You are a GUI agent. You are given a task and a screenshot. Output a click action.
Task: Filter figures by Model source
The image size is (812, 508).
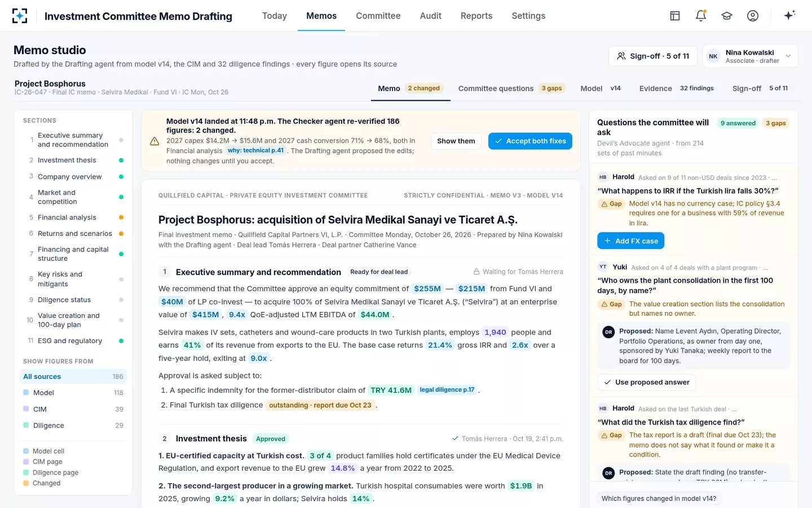73,393
